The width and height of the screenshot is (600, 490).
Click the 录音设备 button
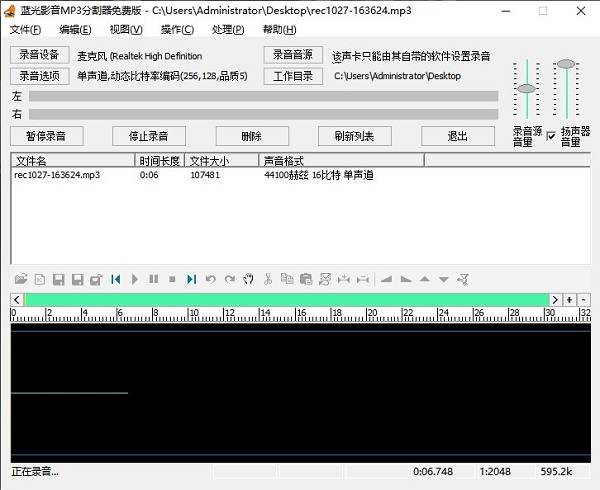40,55
